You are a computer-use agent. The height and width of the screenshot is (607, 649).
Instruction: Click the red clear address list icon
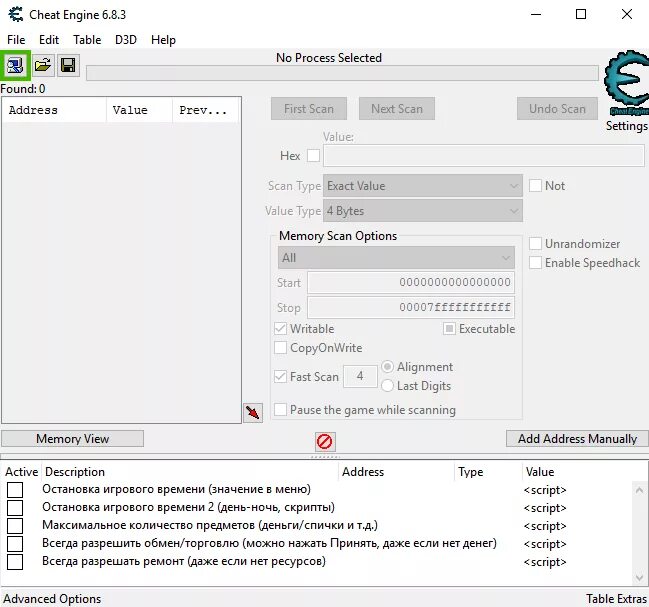coord(324,441)
